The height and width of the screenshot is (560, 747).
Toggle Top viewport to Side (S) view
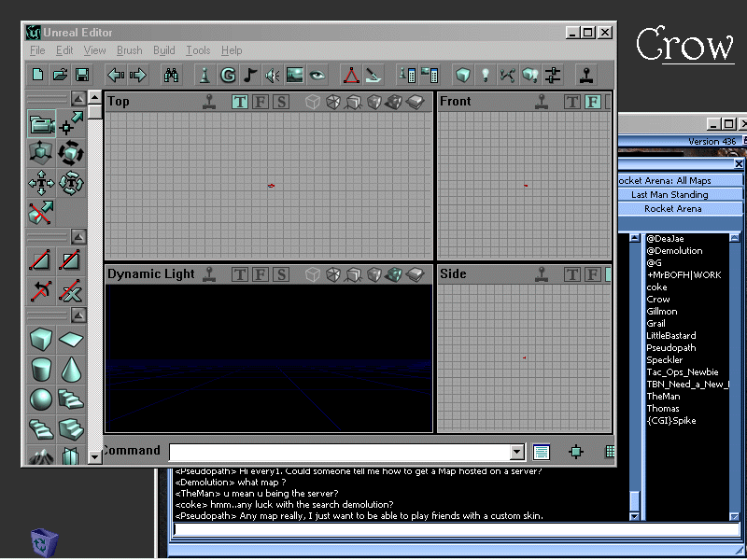(280, 102)
